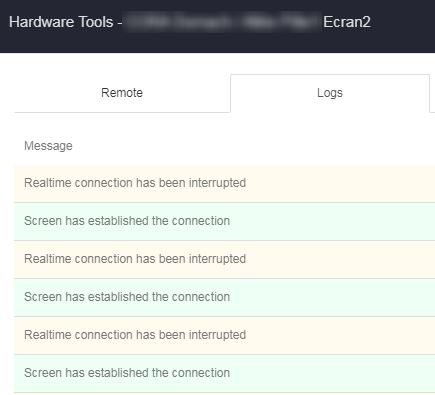
Task: Select the first 'Realtime connection has been interrupted' row
Action: point(224,183)
